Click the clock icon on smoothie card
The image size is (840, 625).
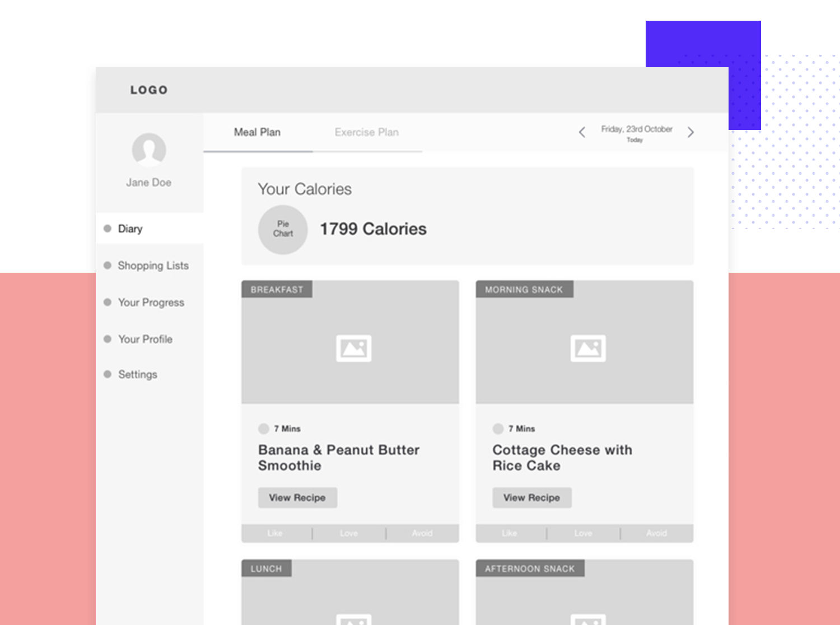pos(263,429)
